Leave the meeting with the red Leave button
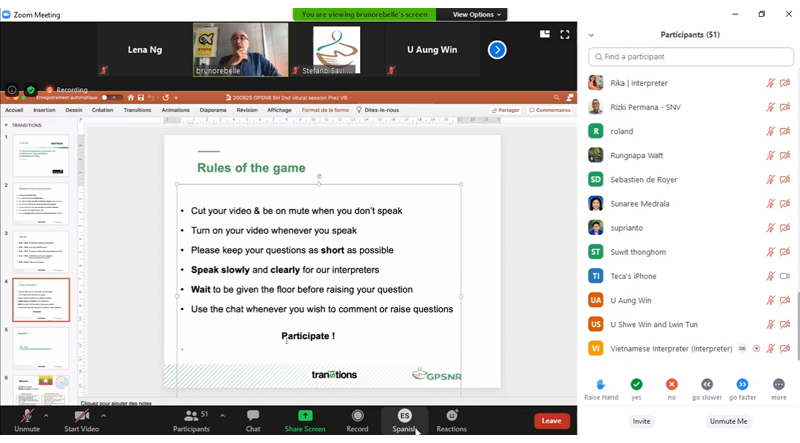Image resolution: width=800 pixels, height=443 pixels. [x=551, y=421]
